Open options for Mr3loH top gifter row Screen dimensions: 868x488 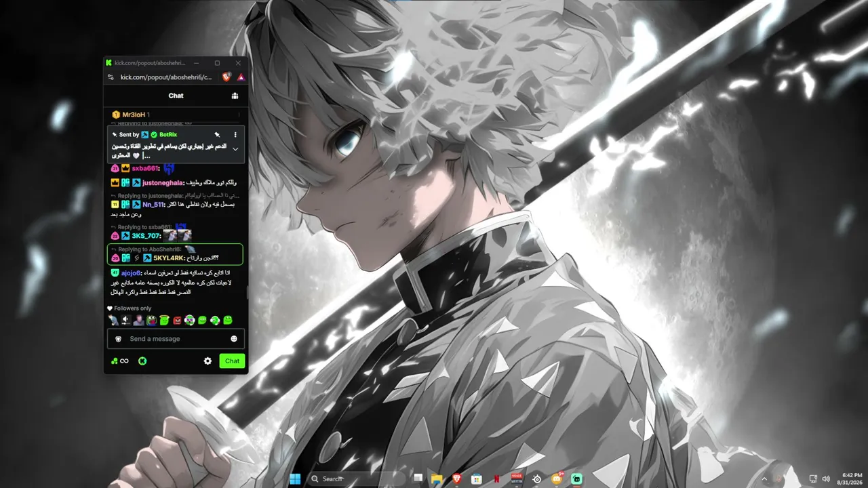click(x=239, y=115)
